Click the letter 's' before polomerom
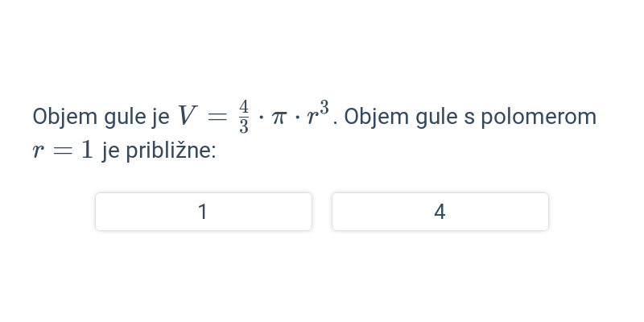This screenshot has width=644, height=322. [469, 118]
